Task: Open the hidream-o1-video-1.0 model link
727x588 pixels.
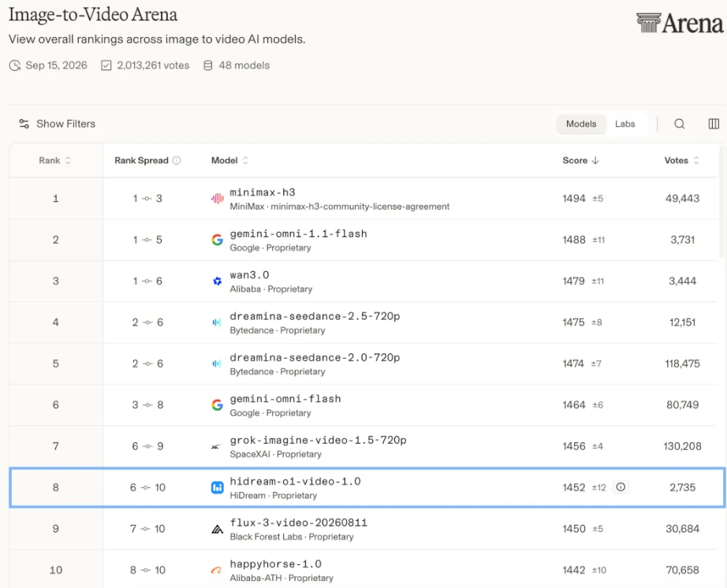Action: pyautogui.click(x=296, y=481)
